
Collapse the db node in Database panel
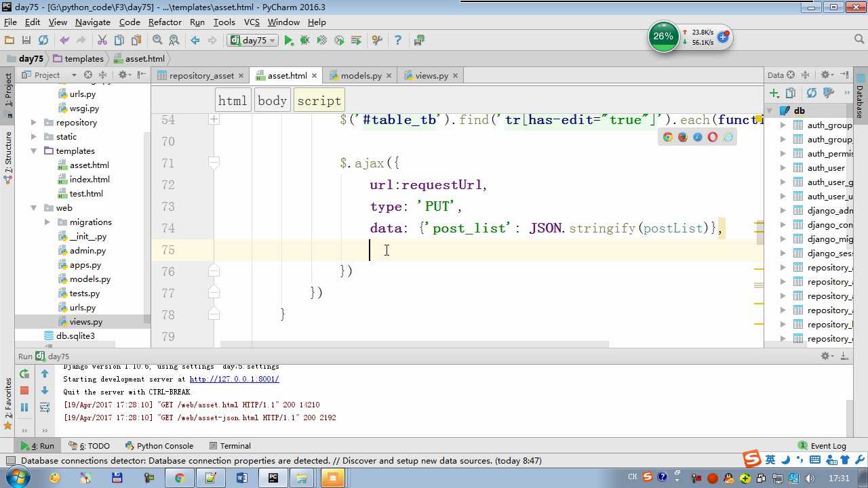(x=770, y=110)
